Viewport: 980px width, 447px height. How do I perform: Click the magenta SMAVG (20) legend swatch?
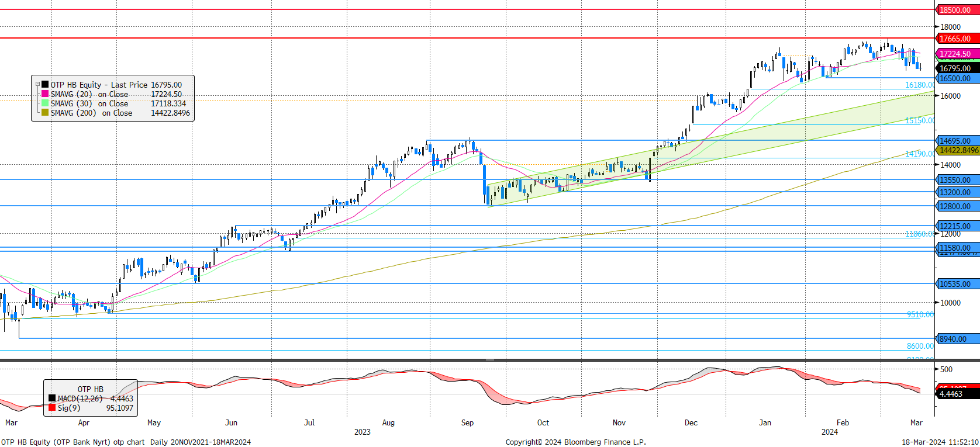click(x=45, y=94)
